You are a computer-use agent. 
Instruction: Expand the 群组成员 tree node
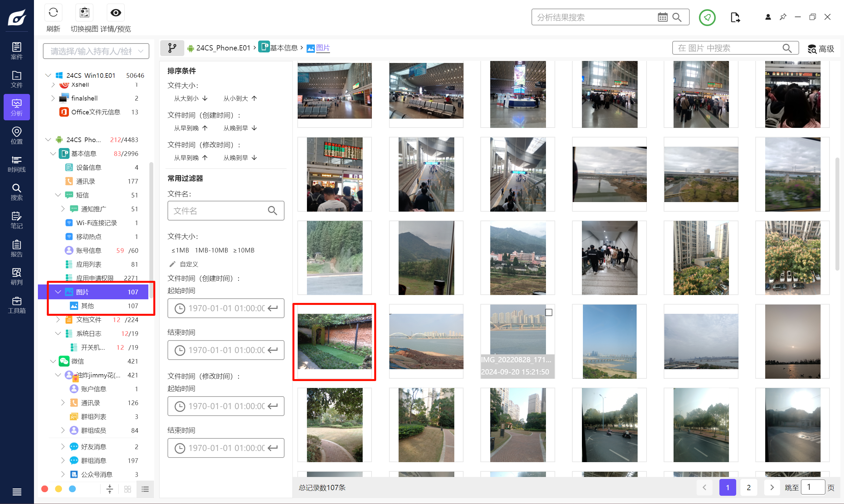click(x=63, y=430)
